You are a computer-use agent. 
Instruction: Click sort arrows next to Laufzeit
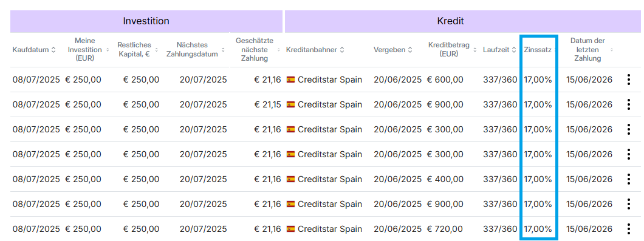513,50
